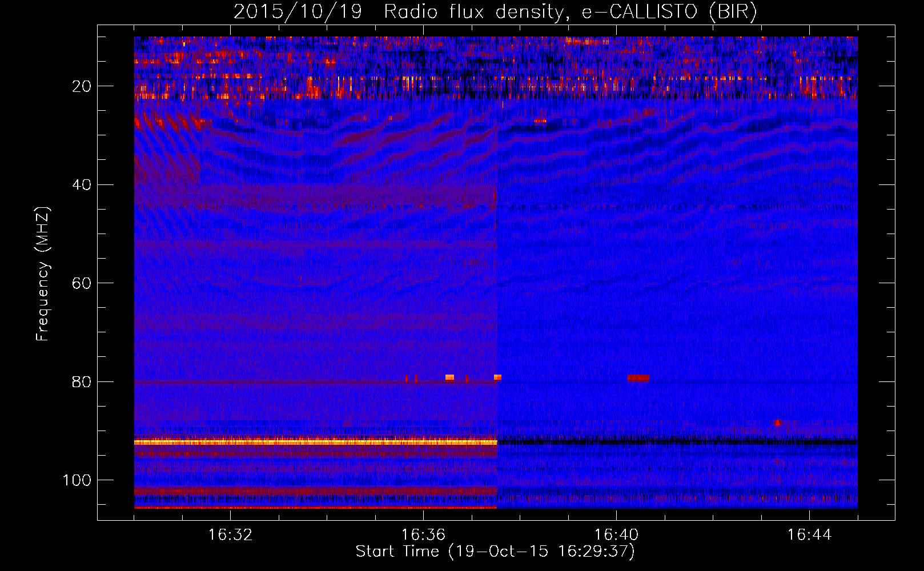The width and height of the screenshot is (924, 571).
Task: Click the small red spot near 88 MHz before 16:44
Action: click(x=778, y=423)
